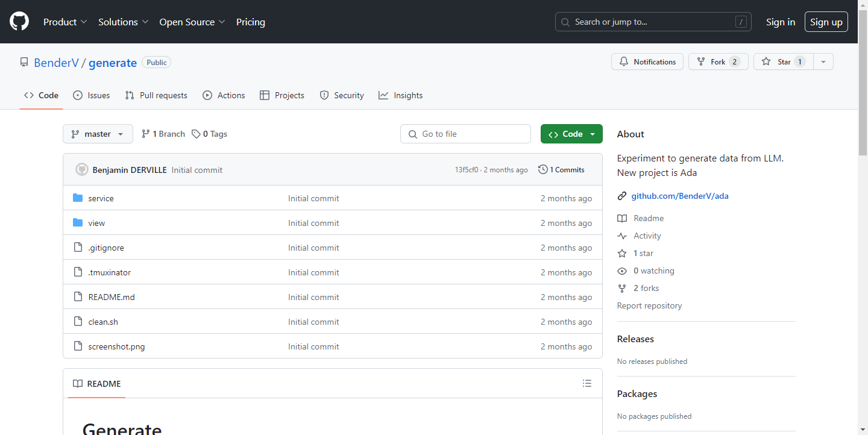Viewport: 868px width, 435px height.
Task: Open the github.com/BenderV/ada link
Action: point(680,196)
